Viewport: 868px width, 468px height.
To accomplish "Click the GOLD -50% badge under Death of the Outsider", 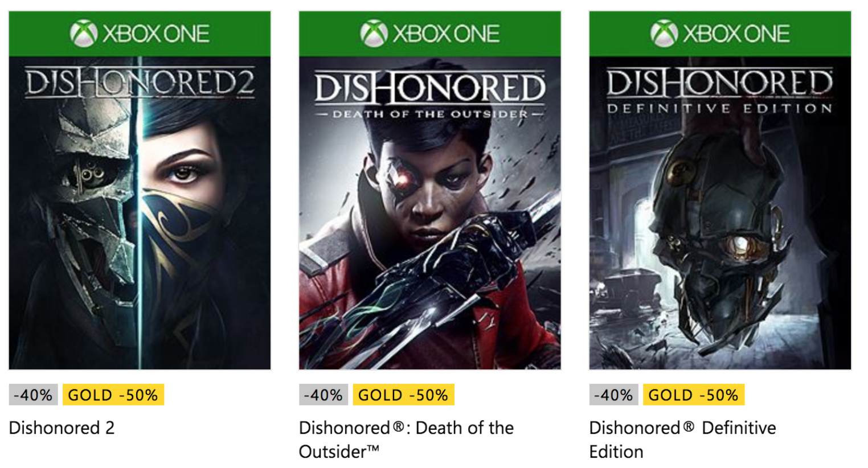I will click(x=402, y=395).
